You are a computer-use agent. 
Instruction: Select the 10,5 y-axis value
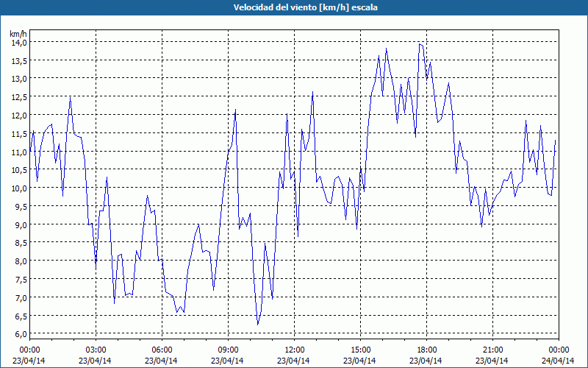click(18, 170)
